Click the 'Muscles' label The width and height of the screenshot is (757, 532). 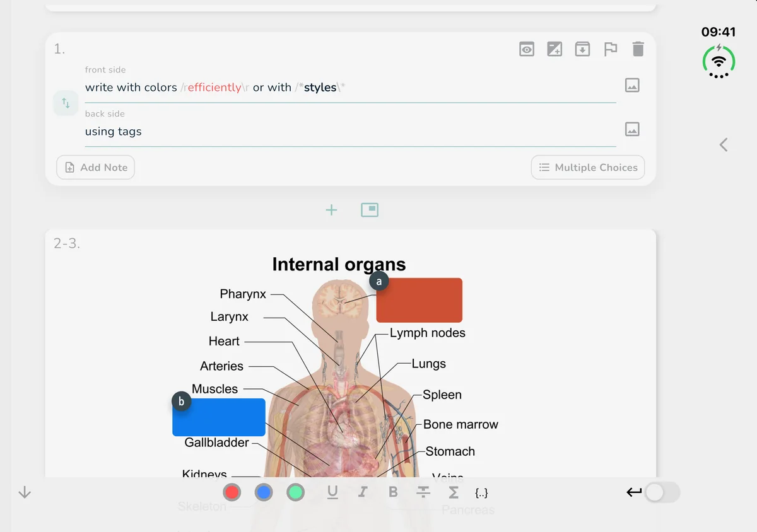(215, 389)
